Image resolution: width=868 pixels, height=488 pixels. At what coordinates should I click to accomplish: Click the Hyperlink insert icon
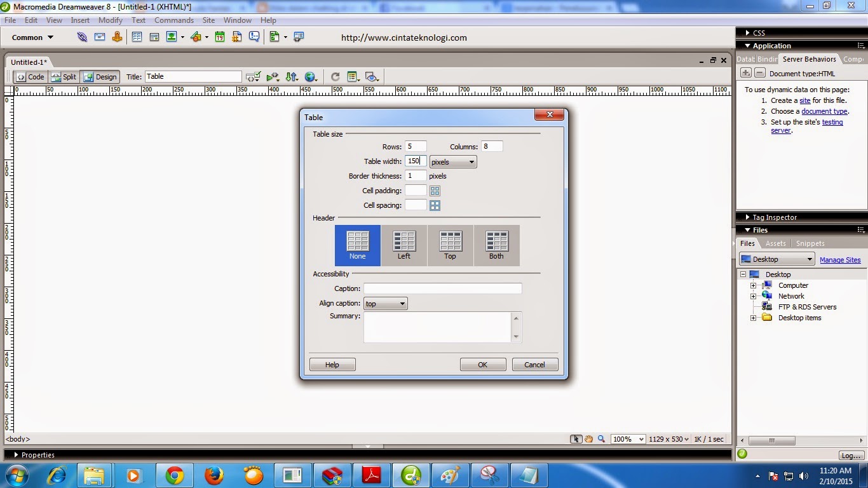[82, 37]
